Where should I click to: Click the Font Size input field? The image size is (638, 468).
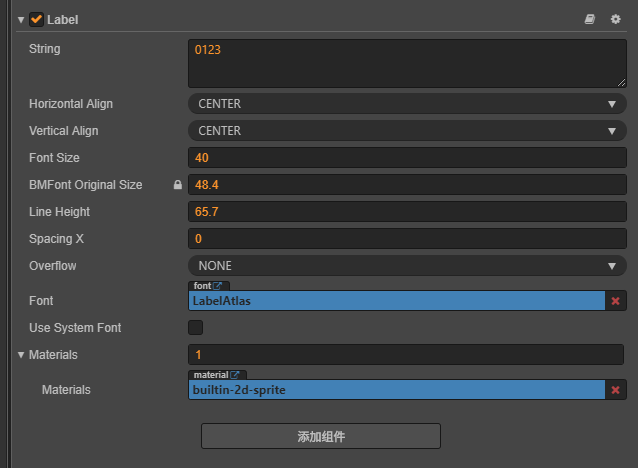(x=407, y=158)
